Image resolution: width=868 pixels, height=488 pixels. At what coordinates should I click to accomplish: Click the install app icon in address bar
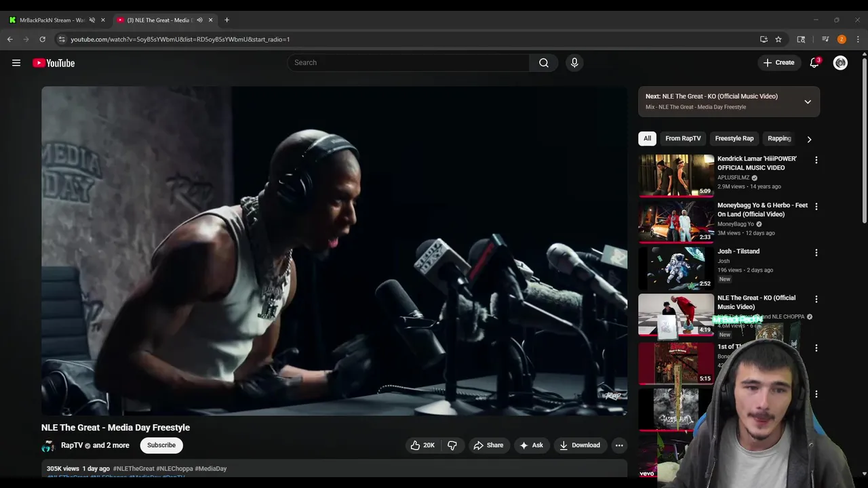click(x=764, y=39)
